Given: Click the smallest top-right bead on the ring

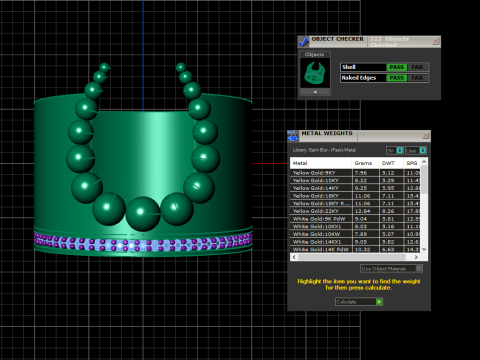Looking at the screenshot, I should click(181, 67).
